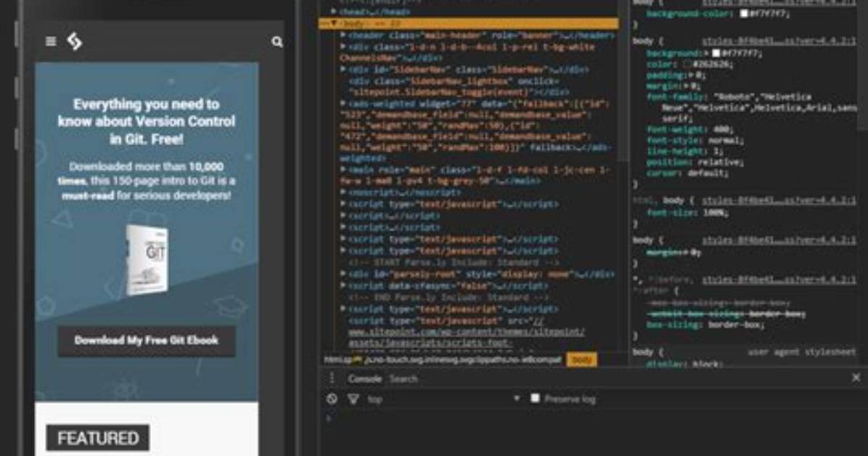The image size is (868, 456).
Task: Open color picker for background #f7f7f7 swatch
Action: [x=716, y=53]
